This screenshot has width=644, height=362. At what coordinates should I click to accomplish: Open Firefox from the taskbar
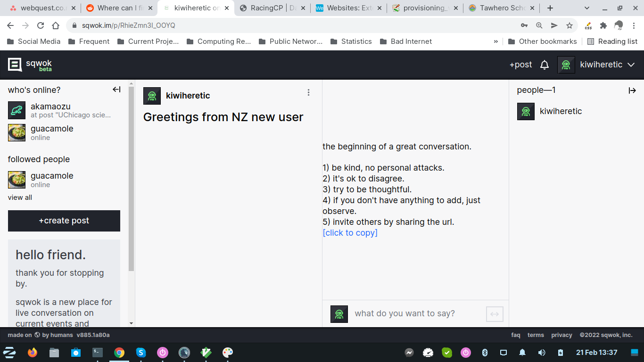pos(32,352)
